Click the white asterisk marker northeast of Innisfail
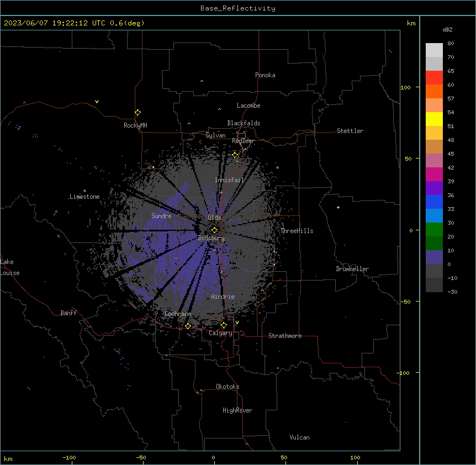Screen dimensions: 476x465 [277, 167]
